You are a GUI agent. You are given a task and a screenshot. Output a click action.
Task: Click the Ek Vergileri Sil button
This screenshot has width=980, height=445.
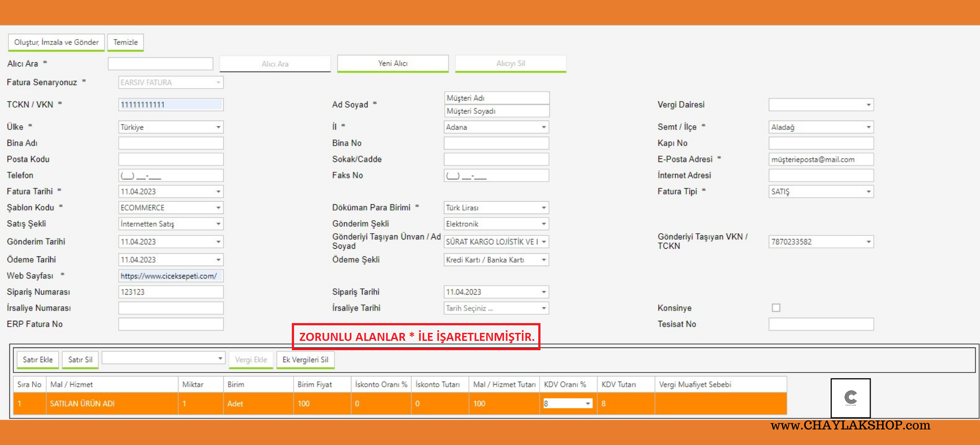point(305,360)
